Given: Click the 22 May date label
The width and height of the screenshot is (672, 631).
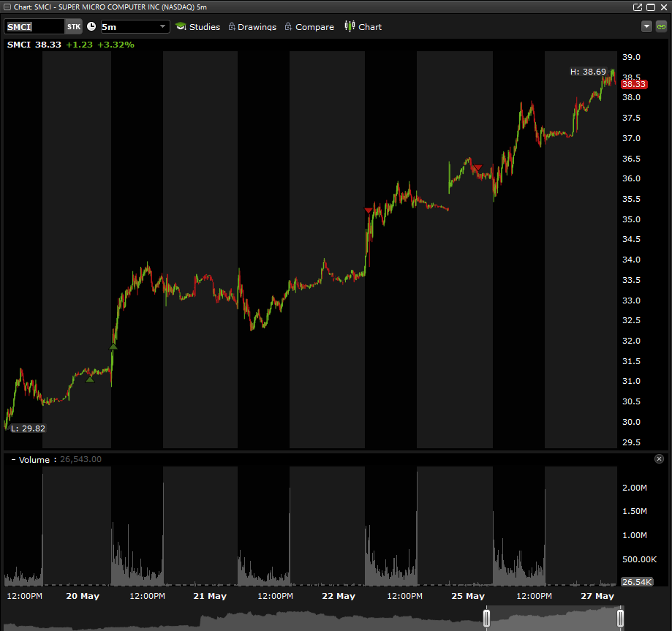Looking at the screenshot, I should tap(339, 596).
